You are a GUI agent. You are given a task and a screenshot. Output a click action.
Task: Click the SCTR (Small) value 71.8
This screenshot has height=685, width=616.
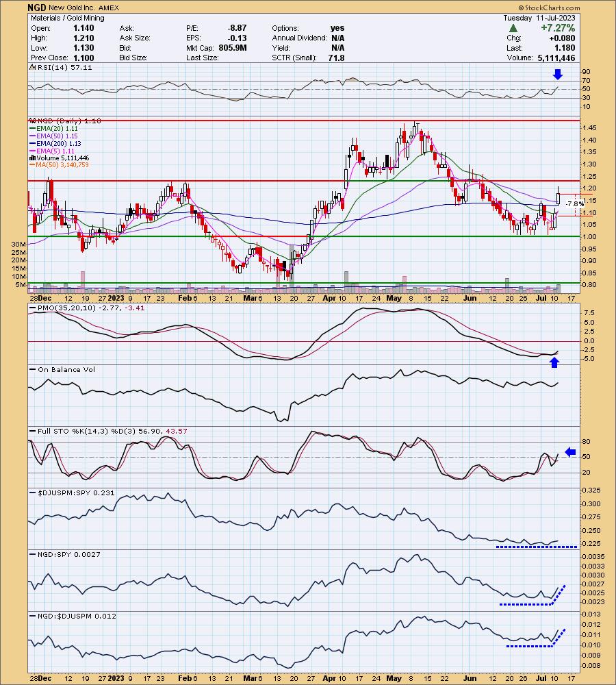(337, 58)
